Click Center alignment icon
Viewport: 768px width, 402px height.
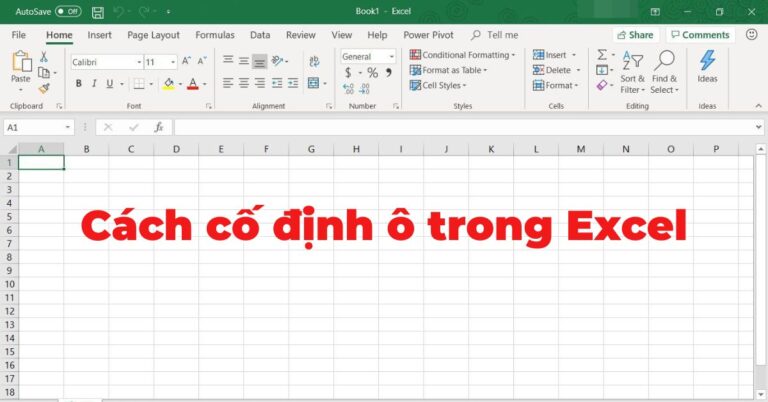[244, 83]
